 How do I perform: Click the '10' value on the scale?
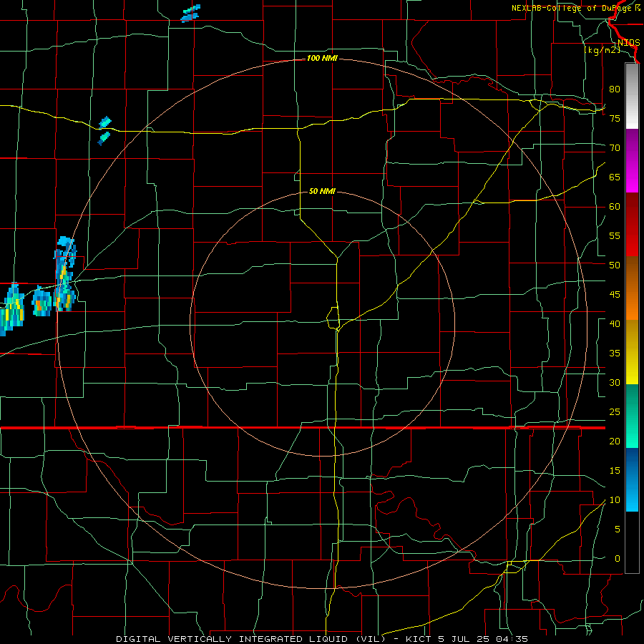click(615, 500)
